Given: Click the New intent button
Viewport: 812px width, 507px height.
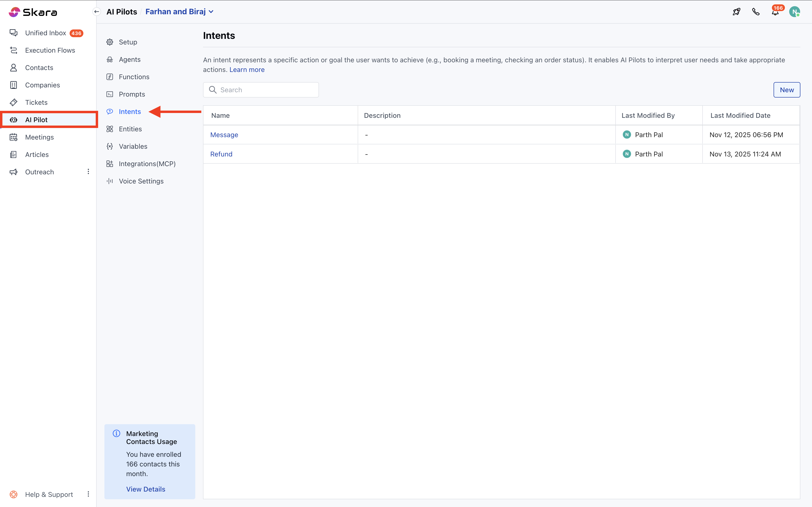Looking at the screenshot, I should click(x=786, y=90).
